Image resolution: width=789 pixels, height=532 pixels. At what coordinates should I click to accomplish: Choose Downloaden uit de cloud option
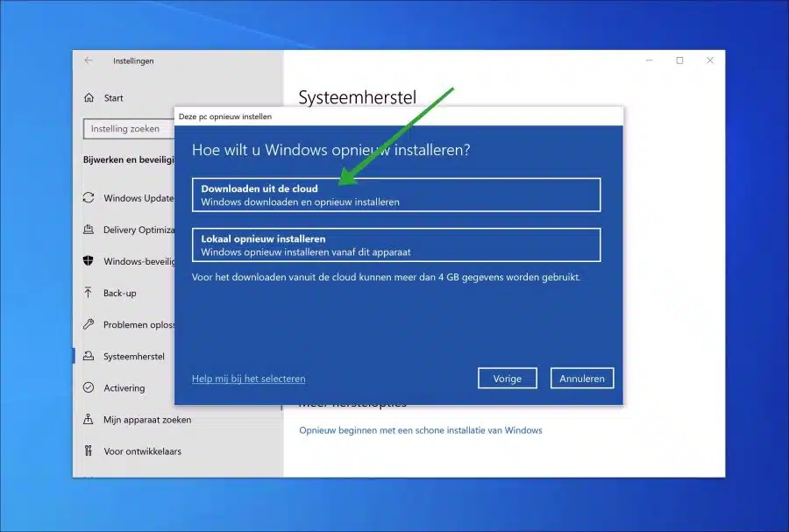point(396,195)
